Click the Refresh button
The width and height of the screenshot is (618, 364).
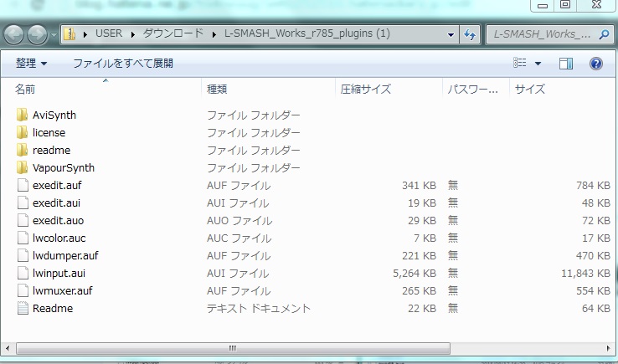[470, 34]
